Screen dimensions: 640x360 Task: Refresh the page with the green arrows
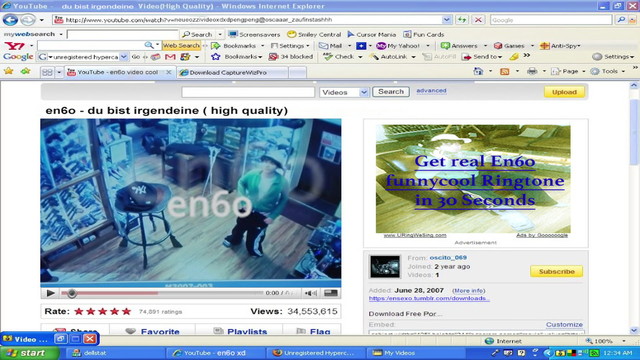[462, 20]
